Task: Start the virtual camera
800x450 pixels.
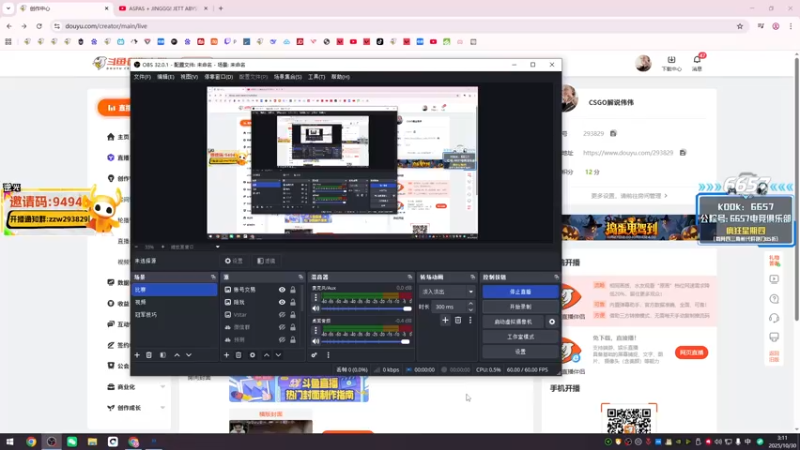Action: point(513,322)
